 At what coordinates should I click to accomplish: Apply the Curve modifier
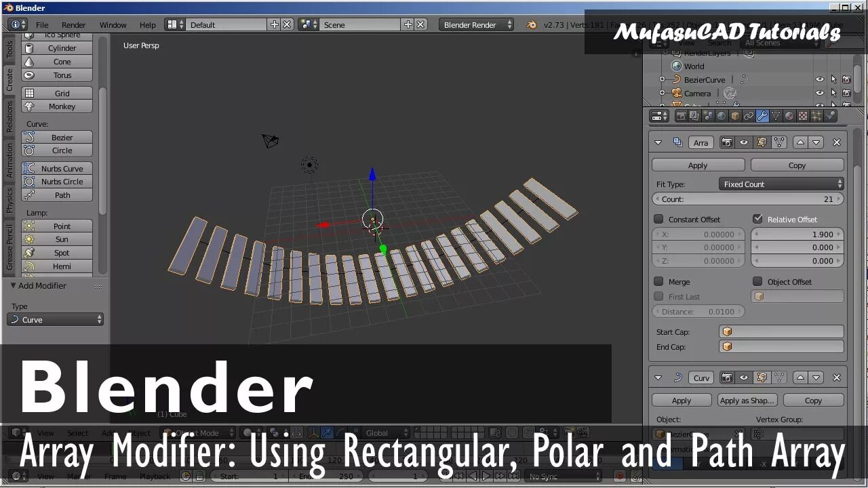tap(682, 401)
